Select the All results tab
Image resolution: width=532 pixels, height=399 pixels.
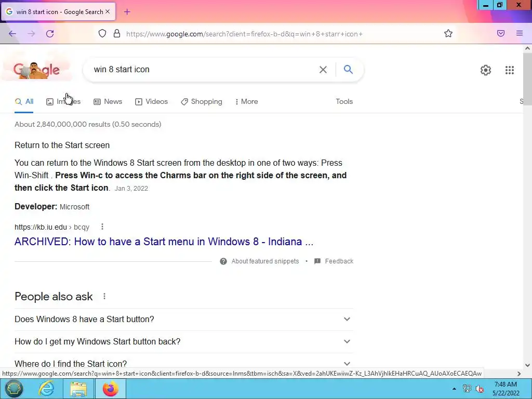coord(24,101)
